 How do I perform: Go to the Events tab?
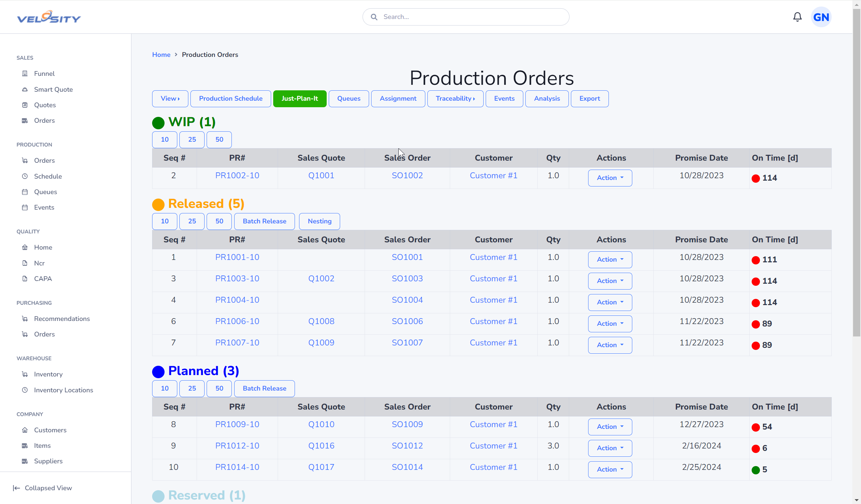[504, 99]
